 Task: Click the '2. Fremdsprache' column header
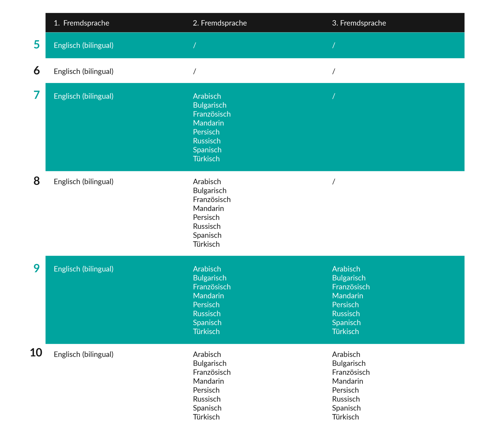(220, 23)
